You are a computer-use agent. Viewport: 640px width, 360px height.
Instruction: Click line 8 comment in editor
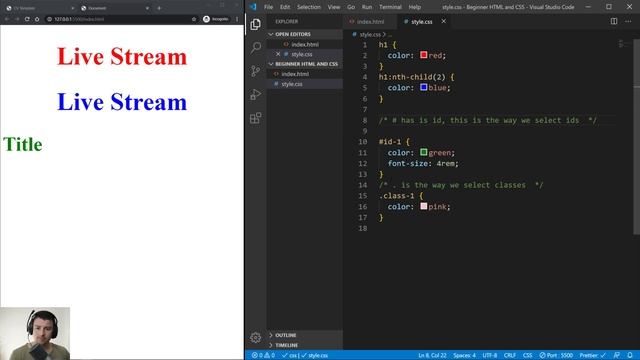pos(487,120)
